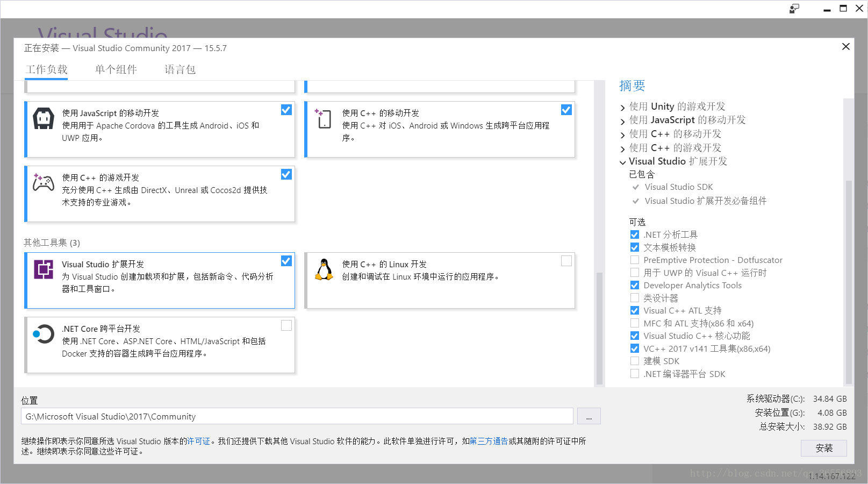Enable 用于 UWP 的 Visual C++ 运行时
868x484 pixels.
[x=635, y=273]
